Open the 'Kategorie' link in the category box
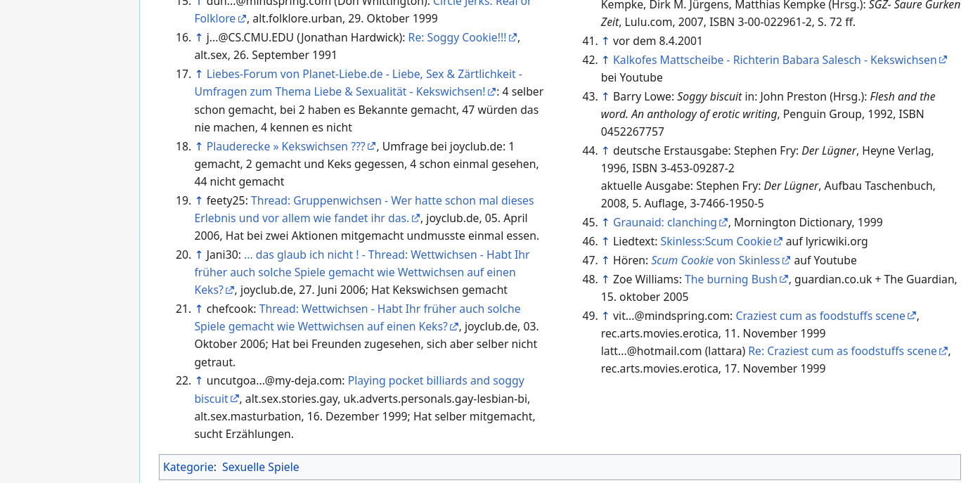 (188, 468)
